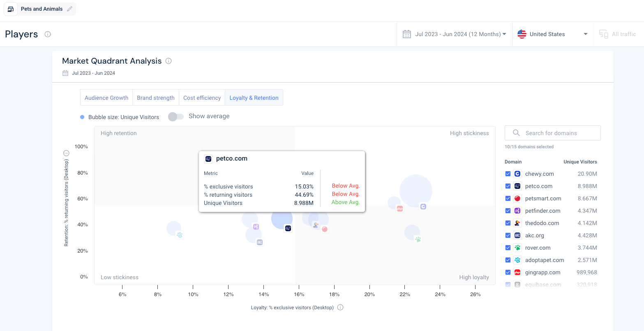The height and width of the screenshot is (331, 644).
Task: Click the rover.com green paw icon in chart
Action: pos(418,239)
